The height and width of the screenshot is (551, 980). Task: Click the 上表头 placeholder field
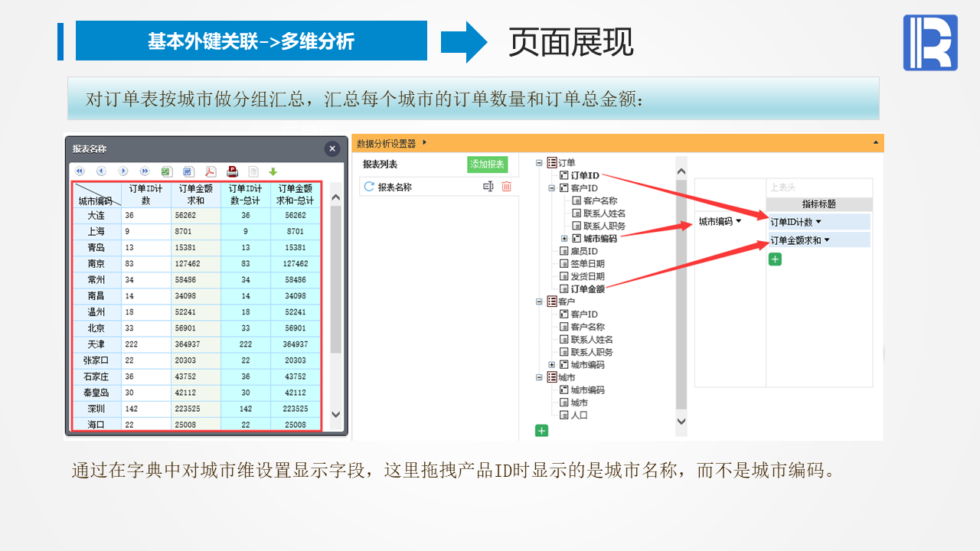pyautogui.click(x=820, y=187)
